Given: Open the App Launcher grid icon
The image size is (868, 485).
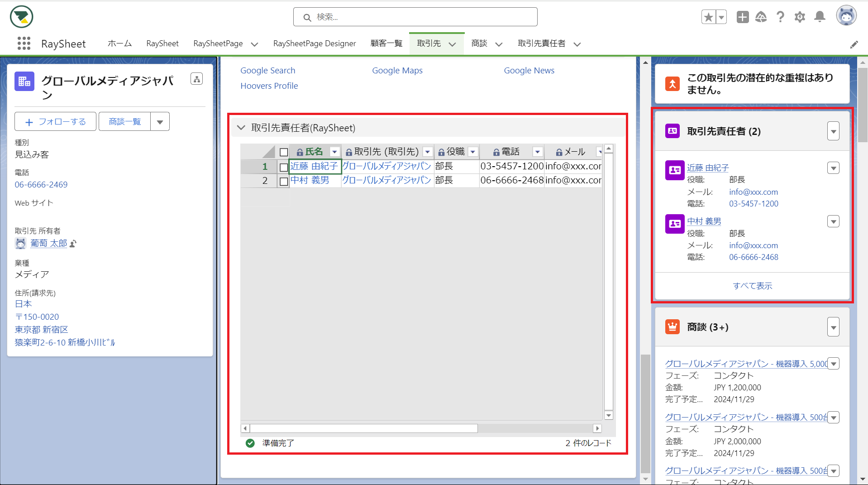Looking at the screenshot, I should tap(24, 43).
